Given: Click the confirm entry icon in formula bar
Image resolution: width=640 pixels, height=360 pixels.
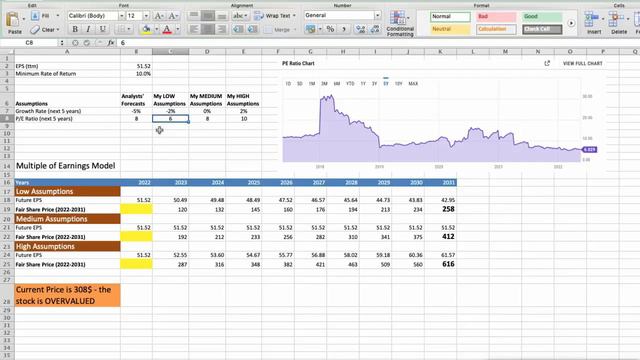Looking at the screenshot, I should click(87, 43).
